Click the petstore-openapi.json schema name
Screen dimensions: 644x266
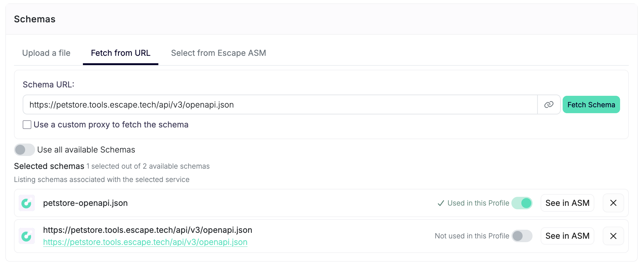[x=85, y=203]
